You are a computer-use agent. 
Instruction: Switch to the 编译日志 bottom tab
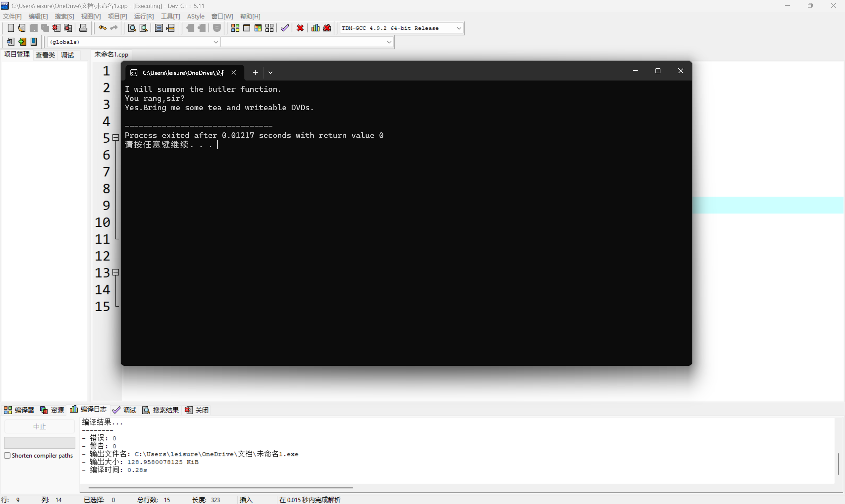point(93,409)
